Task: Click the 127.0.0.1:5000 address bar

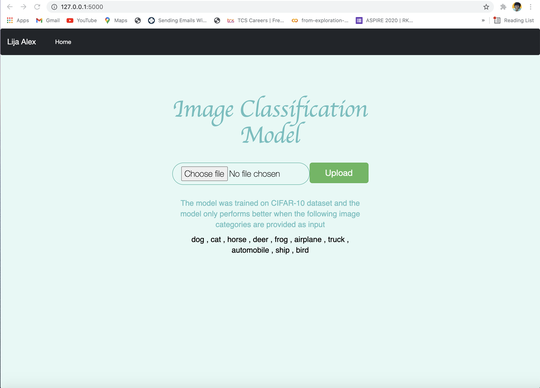Action: (269, 7)
